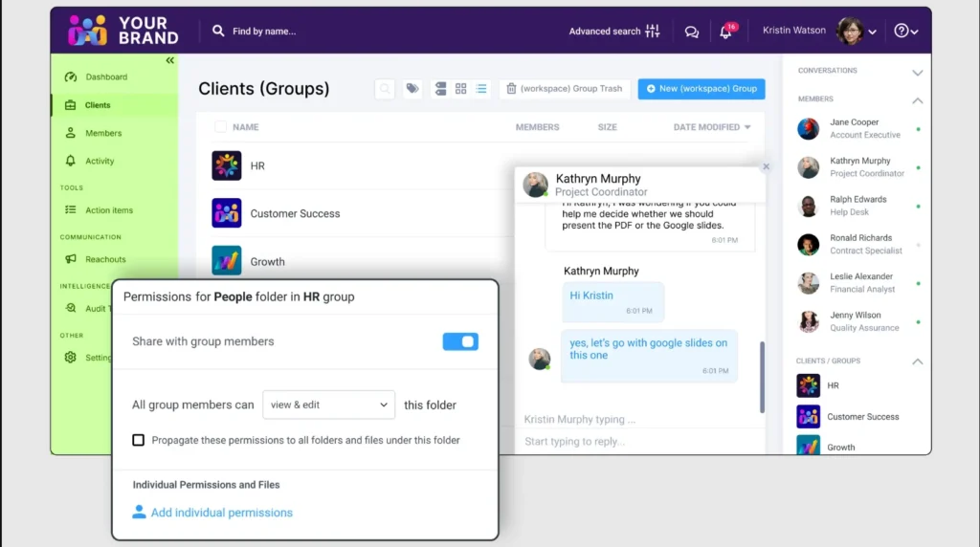The height and width of the screenshot is (547, 980).
Task: Collapse the left sidebar with double chevron
Action: (x=170, y=60)
